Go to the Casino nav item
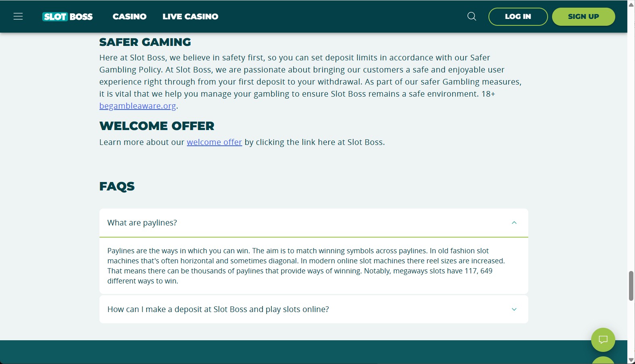This screenshot has width=635, height=364. click(x=130, y=17)
